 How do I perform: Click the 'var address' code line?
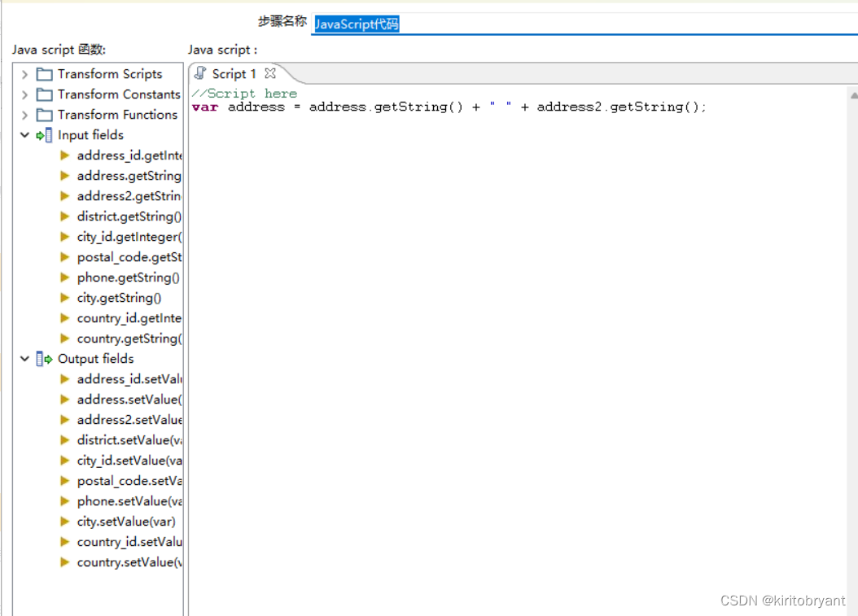click(449, 107)
